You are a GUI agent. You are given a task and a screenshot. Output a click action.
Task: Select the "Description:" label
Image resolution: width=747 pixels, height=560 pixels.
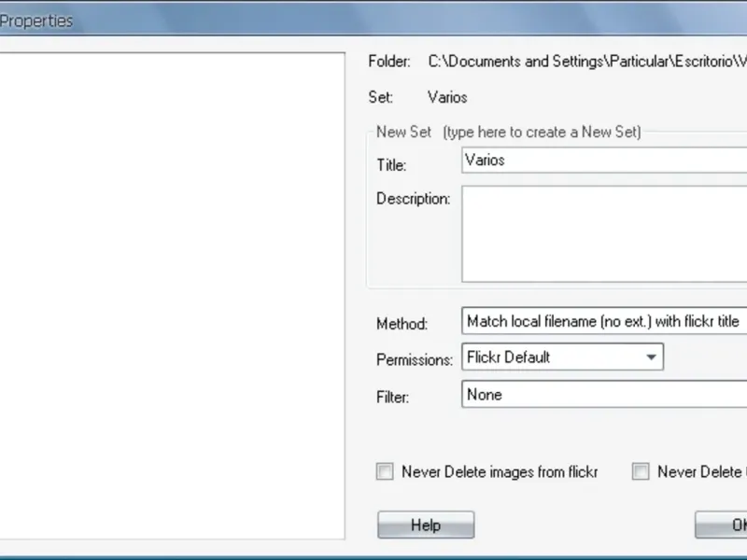click(x=413, y=199)
